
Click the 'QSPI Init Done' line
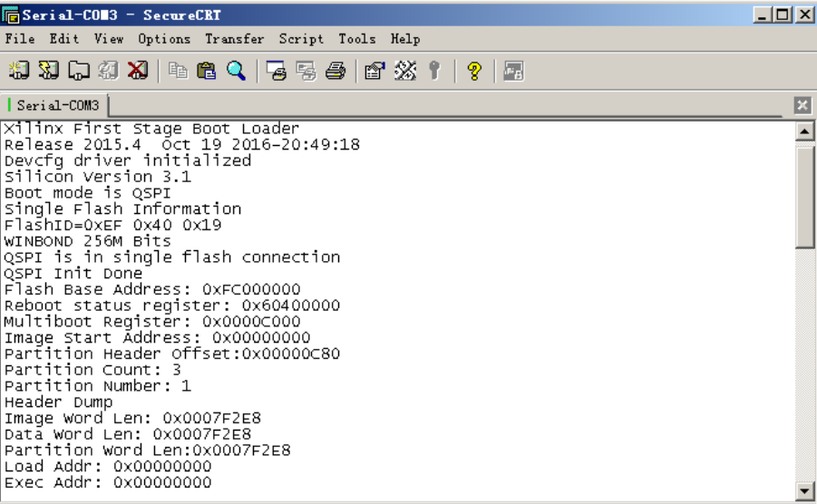(73, 274)
